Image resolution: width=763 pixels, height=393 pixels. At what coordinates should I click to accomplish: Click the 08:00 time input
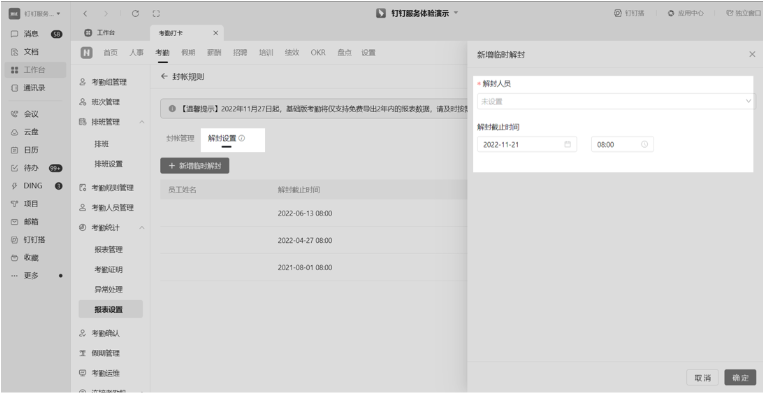click(x=622, y=144)
